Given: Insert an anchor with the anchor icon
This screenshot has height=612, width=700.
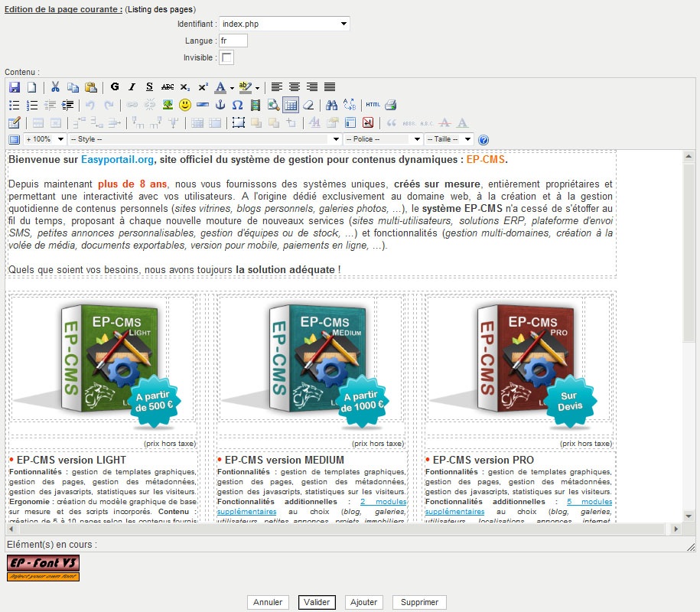Looking at the screenshot, I should pyautogui.click(x=220, y=105).
